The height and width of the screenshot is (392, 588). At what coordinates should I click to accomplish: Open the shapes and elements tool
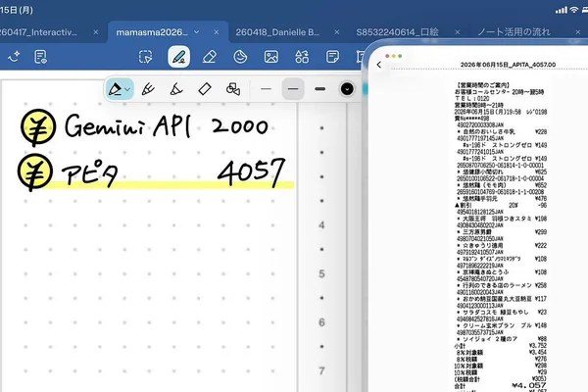click(x=302, y=57)
